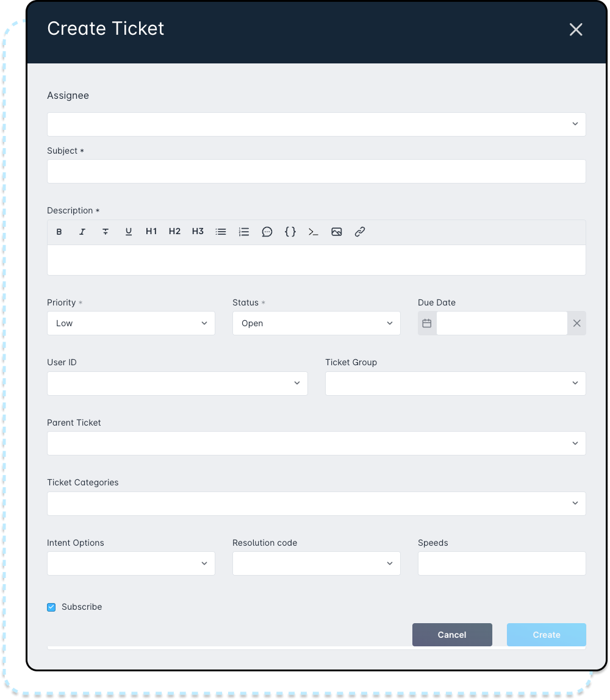Image resolution: width=610 pixels, height=700 pixels.
Task: Focus the Speeds input field
Action: 502,563
